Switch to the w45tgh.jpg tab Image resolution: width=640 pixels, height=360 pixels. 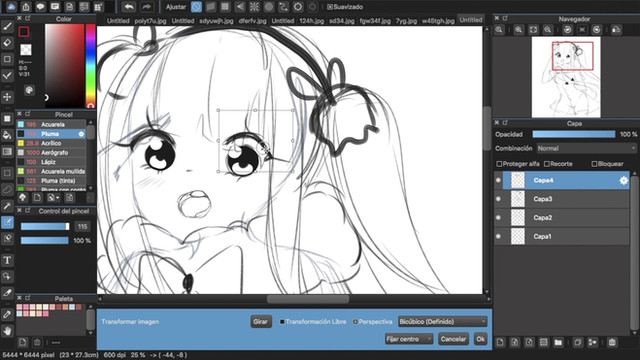tap(438, 20)
